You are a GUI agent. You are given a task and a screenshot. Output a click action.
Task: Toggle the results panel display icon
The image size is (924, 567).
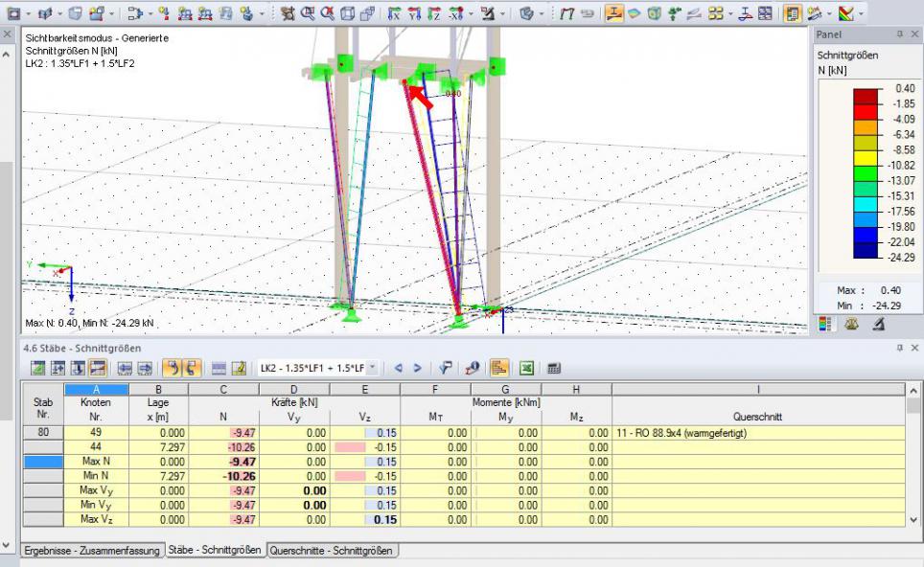[x=794, y=13]
